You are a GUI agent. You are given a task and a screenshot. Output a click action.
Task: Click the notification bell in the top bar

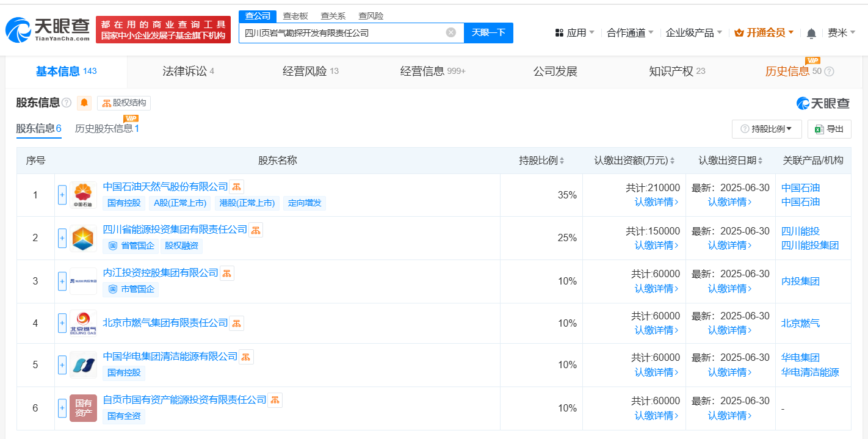click(x=811, y=33)
